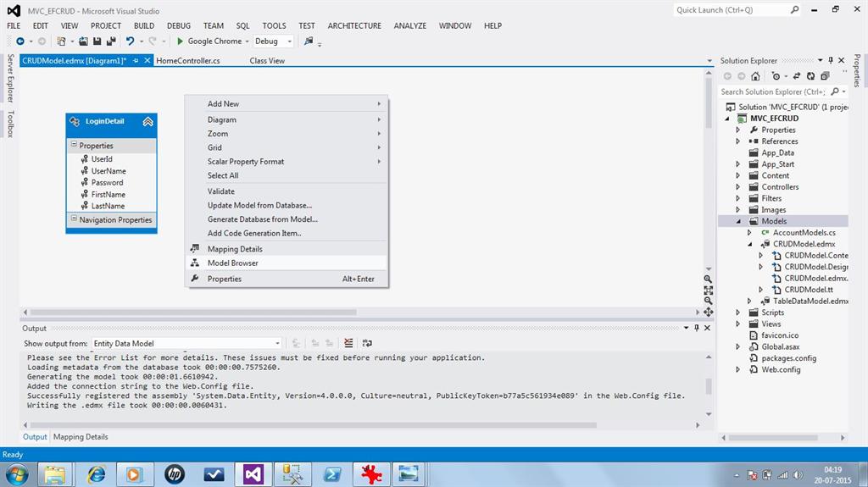Collapse LoginDetail entity with the chevron icon
The height and width of the screenshot is (487, 868).
147,122
